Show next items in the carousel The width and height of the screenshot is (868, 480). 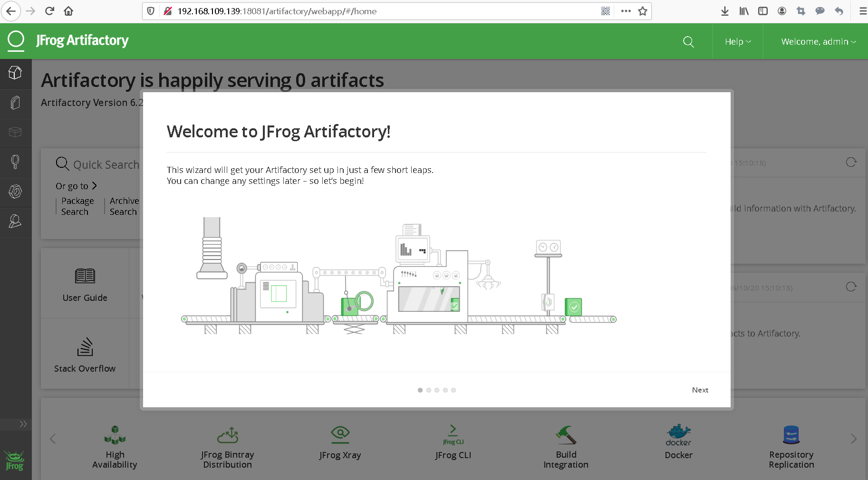point(853,439)
